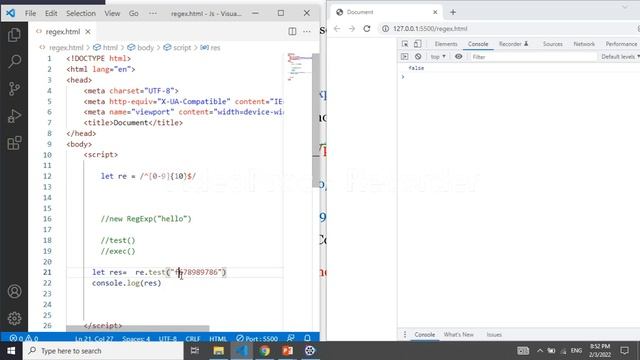Toggle the console sidebar

point(404,57)
